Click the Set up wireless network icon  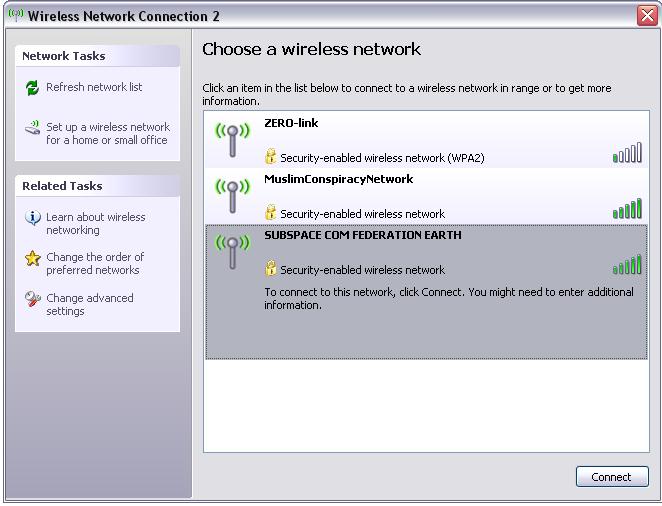click(32, 127)
